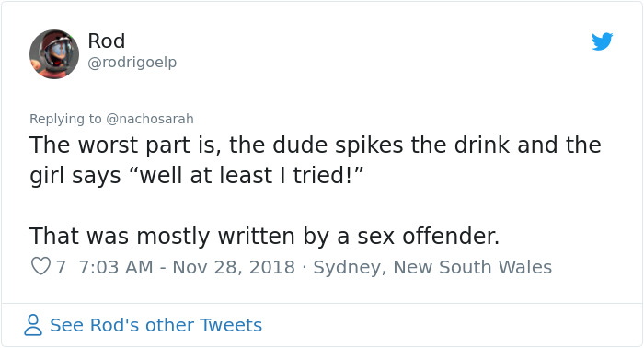Click the "Replying to" label
This screenshot has width=644, height=348.
click(65, 119)
